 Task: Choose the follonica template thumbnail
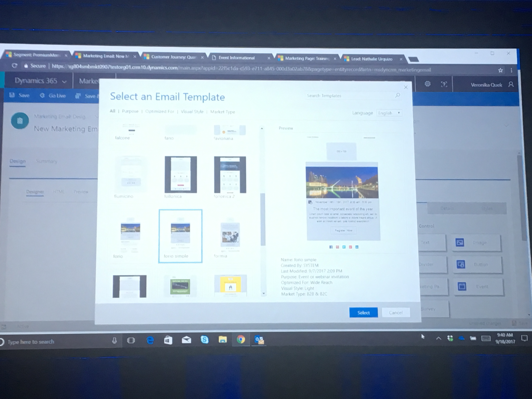pos(181,175)
